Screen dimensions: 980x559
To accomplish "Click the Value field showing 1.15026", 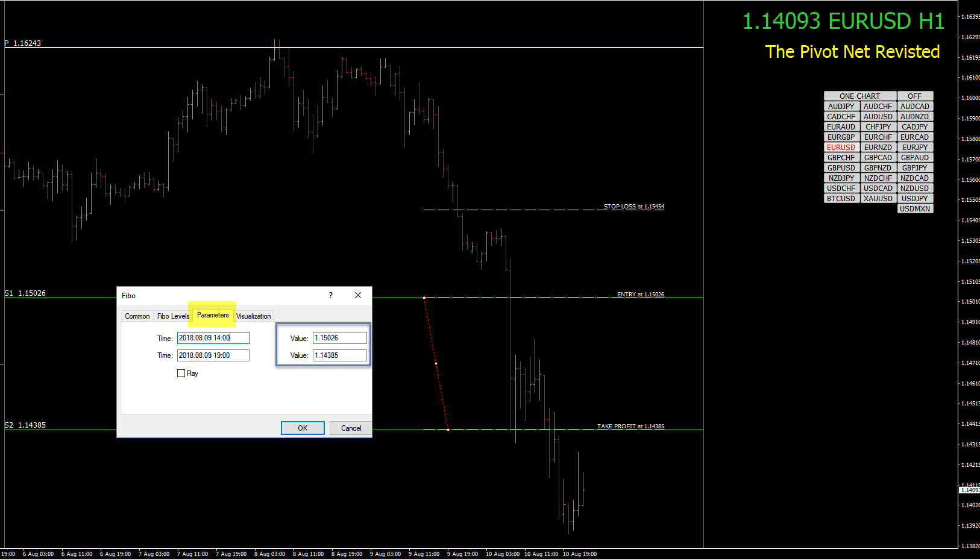I will pyautogui.click(x=340, y=338).
